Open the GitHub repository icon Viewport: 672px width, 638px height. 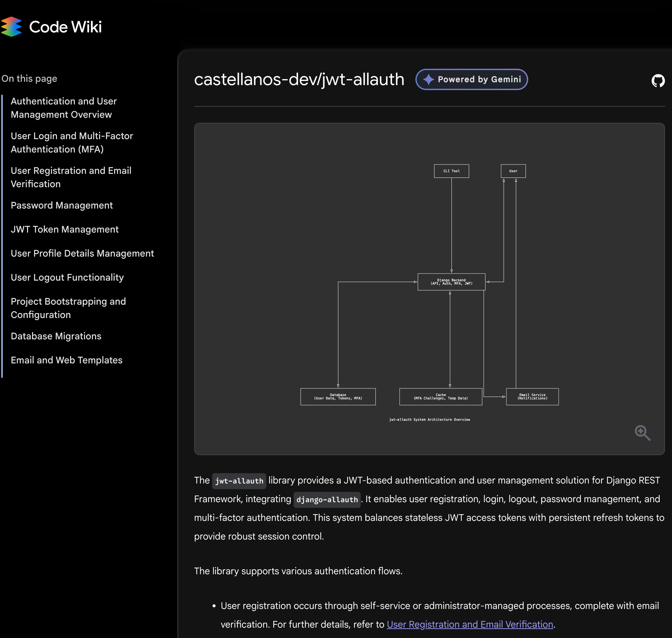pyautogui.click(x=658, y=81)
